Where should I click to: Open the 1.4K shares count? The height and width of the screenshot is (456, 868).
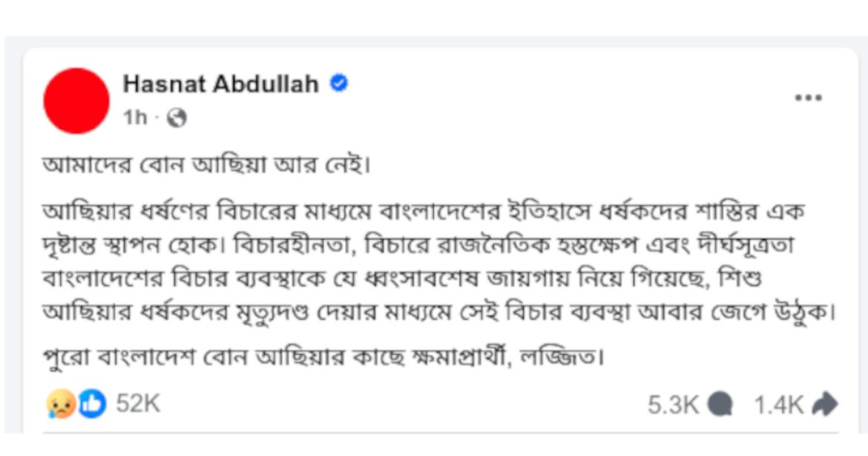[x=778, y=405]
